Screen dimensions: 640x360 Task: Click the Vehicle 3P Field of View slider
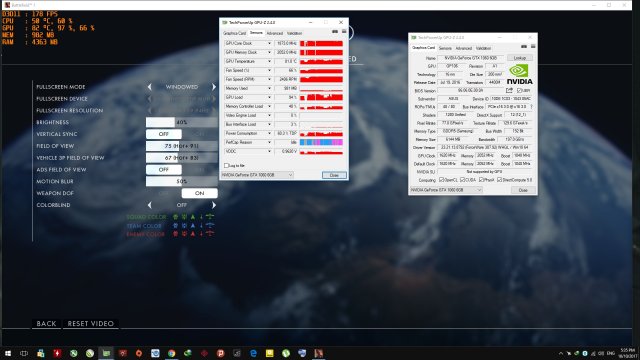tap(182, 158)
